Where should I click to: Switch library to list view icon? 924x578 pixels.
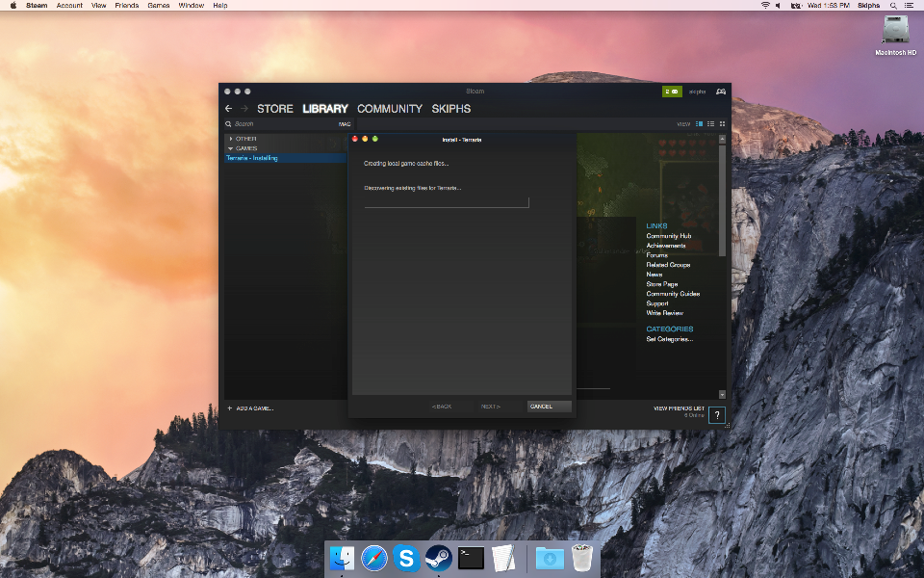(x=710, y=124)
